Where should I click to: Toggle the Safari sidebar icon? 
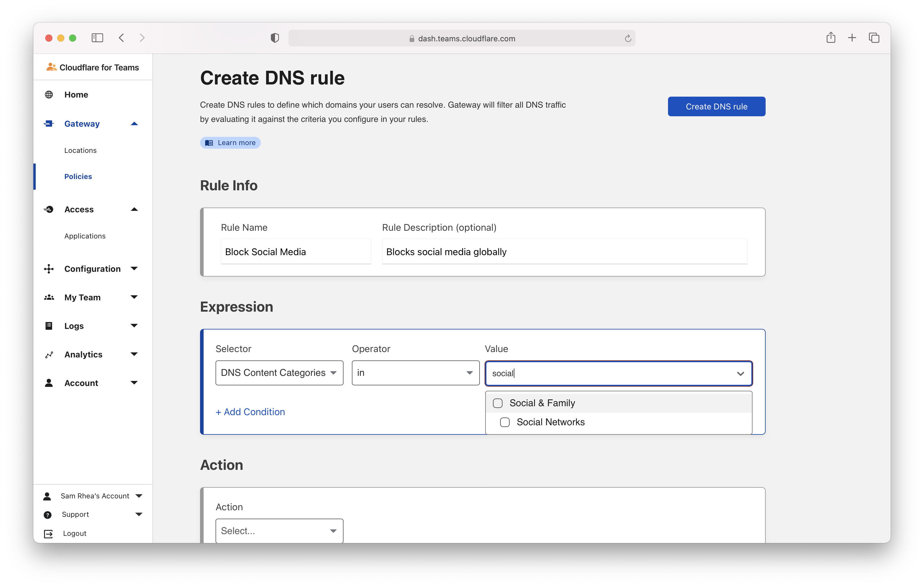click(x=97, y=37)
